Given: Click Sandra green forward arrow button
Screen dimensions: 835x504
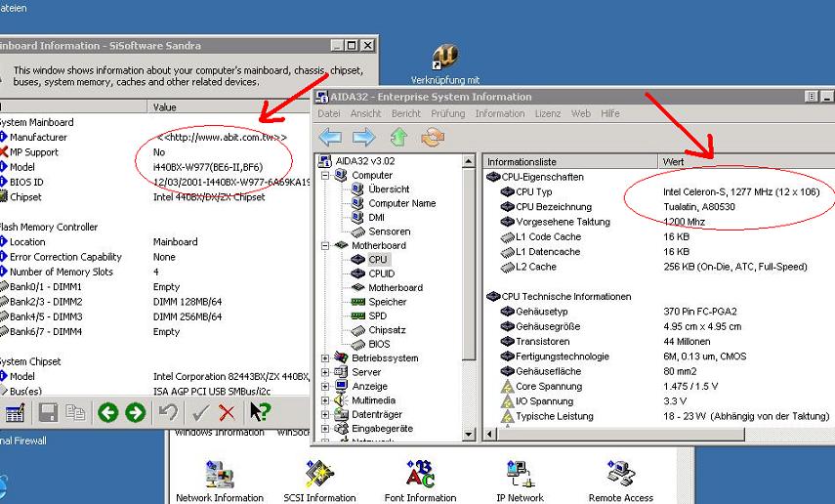Looking at the screenshot, I should (136, 412).
